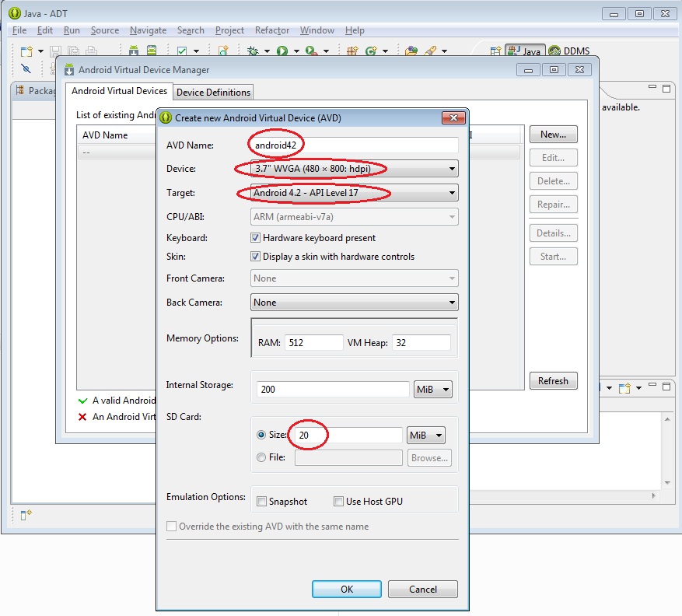Open the Internal Storage MiB unit dropdown
This screenshot has width=682, height=616.
[433, 390]
